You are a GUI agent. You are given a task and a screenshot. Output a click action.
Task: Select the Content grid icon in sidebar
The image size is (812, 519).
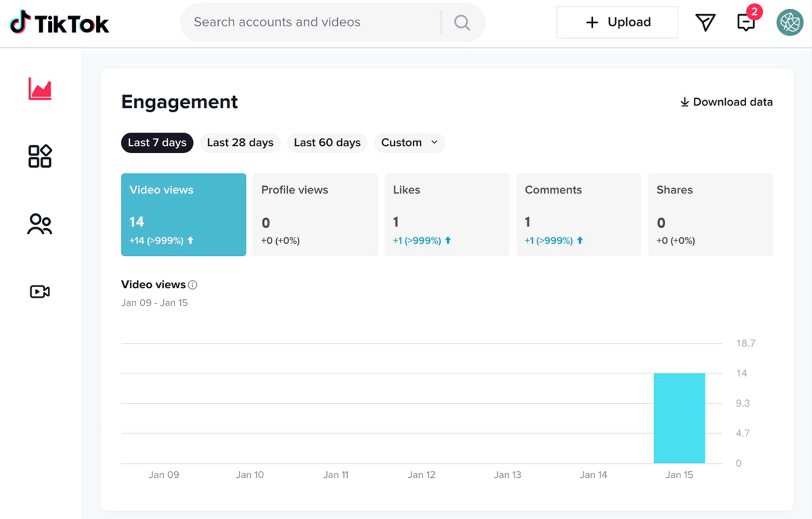point(40,156)
